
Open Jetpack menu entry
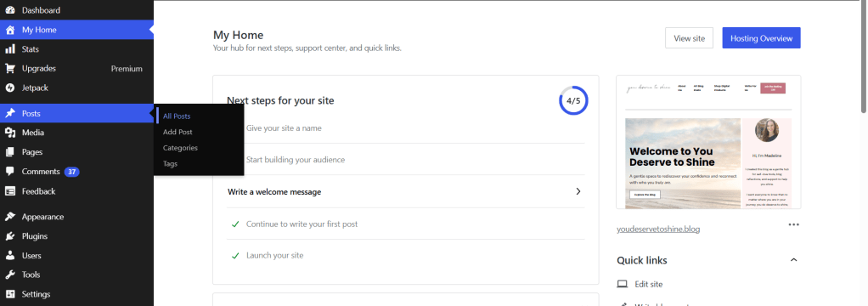click(x=76, y=88)
